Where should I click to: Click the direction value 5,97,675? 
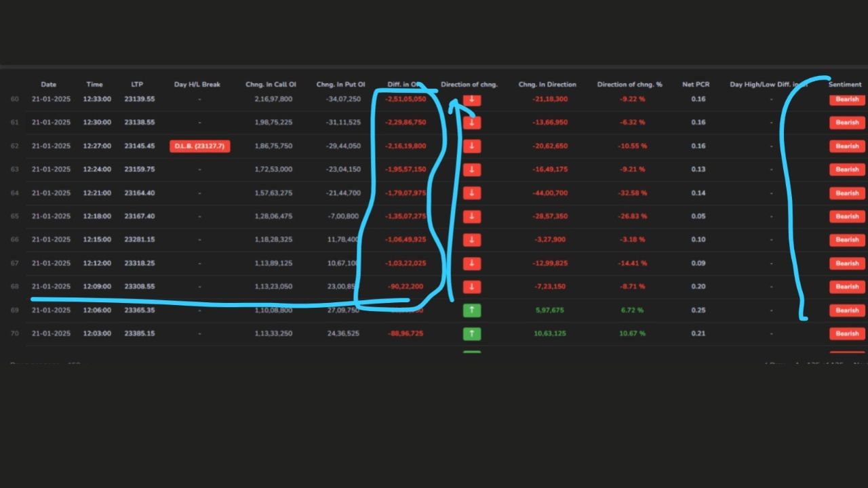(549, 310)
